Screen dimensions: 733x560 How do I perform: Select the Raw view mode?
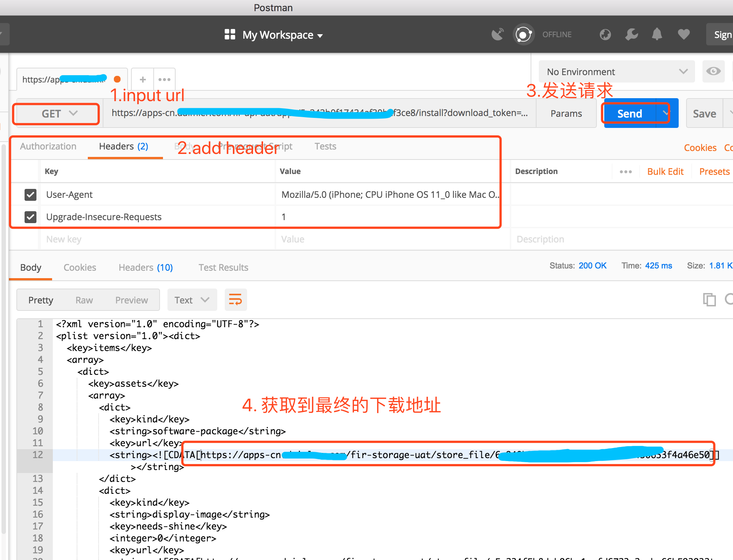click(84, 300)
